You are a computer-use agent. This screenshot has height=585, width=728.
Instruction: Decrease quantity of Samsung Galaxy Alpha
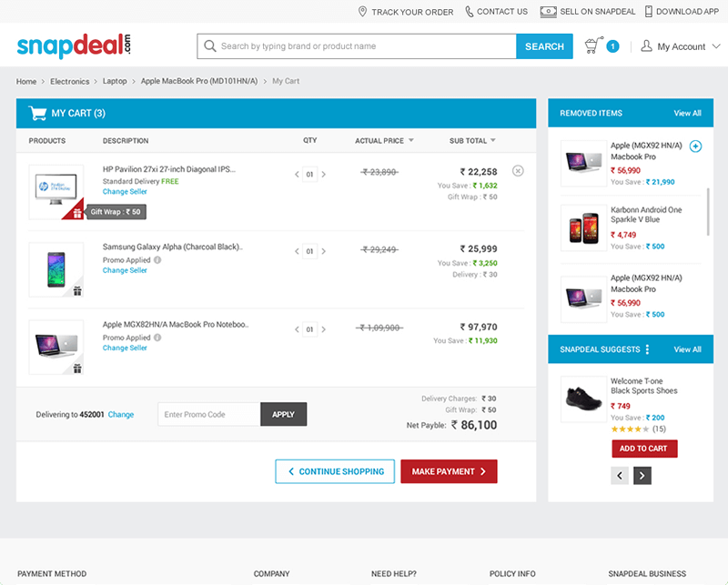296,252
